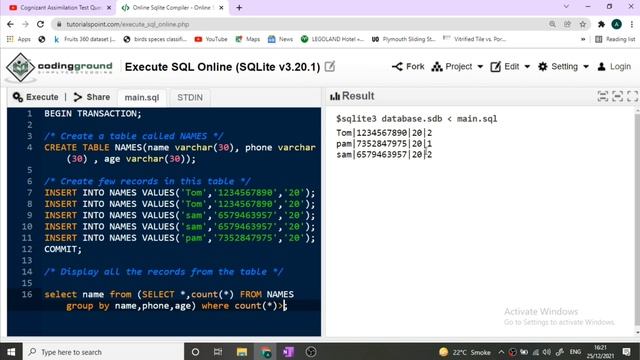Viewport: 640px width, 360px height.
Task: Click the result row starting with pam
Action: click(384, 144)
